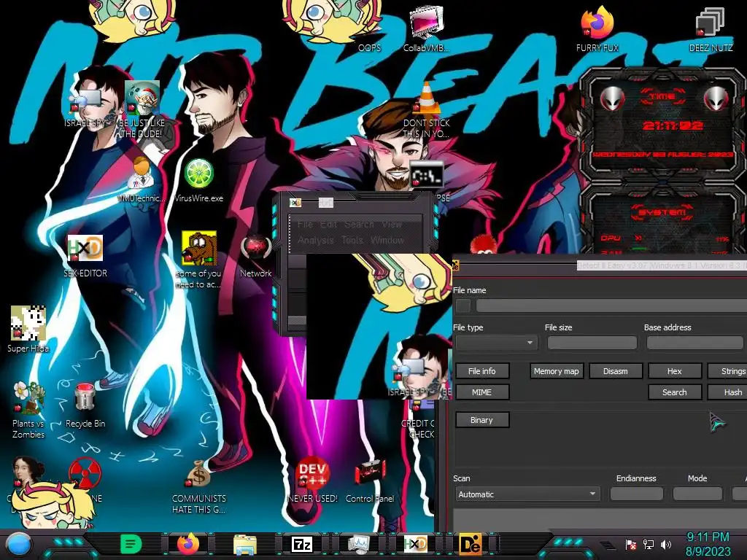Select the VirusWire.exe lime icon
Image resolution: width=747 pixels, height=560 pixels.
click(198, 179)
